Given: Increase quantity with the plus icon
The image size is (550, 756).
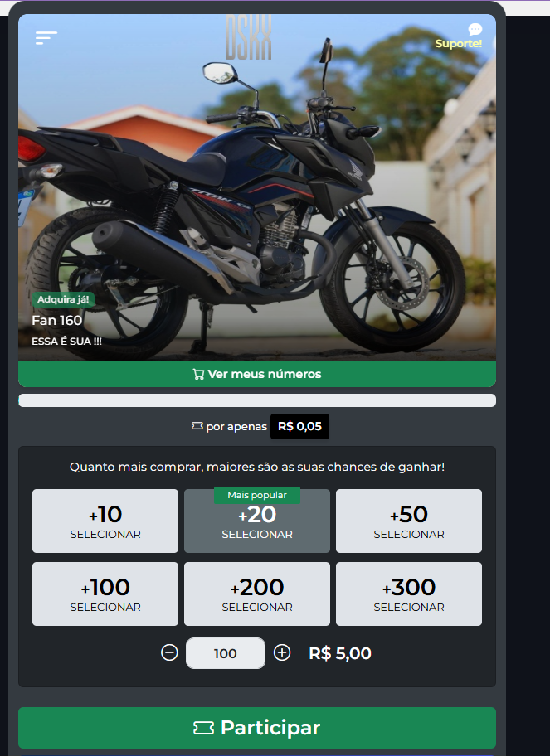Looking at the screenshot, I should pyautogui.click(x=282, y=653).
